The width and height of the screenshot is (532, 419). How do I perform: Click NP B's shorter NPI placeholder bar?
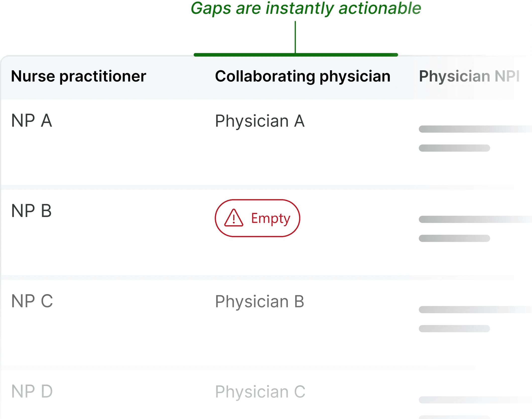click(x=454, y=238)
